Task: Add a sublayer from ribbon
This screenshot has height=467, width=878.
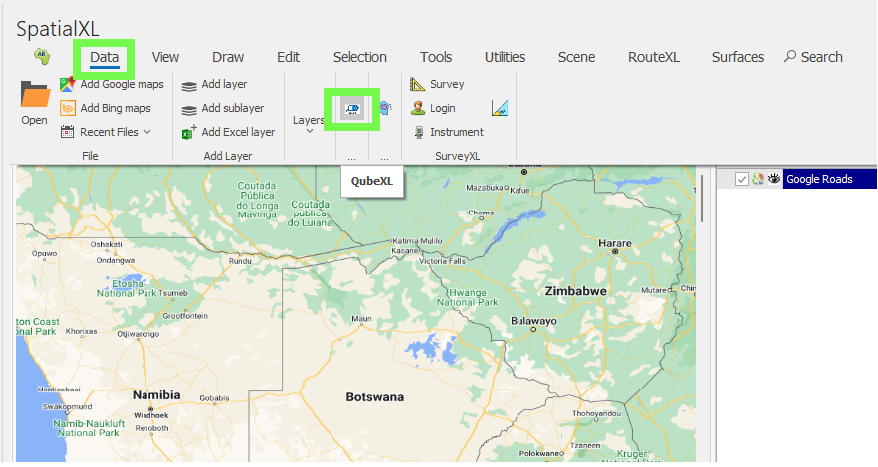Action: 232,108
